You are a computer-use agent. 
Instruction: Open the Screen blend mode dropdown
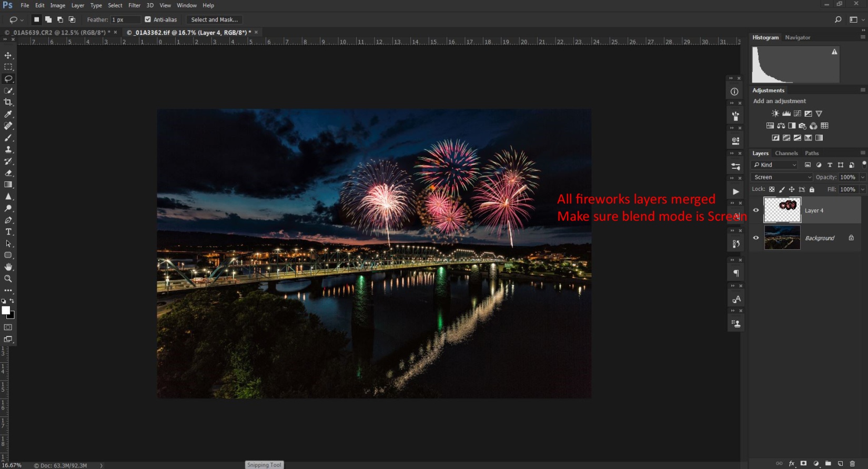782,177
